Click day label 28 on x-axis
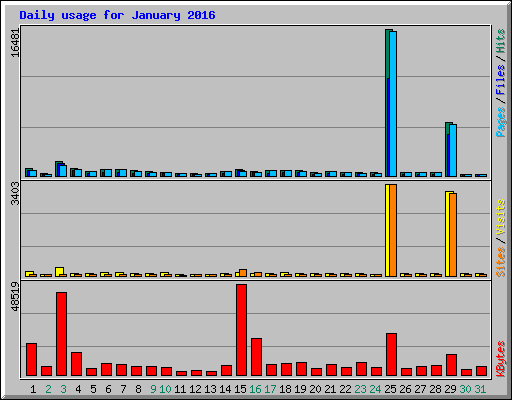The image size is (512, 400). 435,389
